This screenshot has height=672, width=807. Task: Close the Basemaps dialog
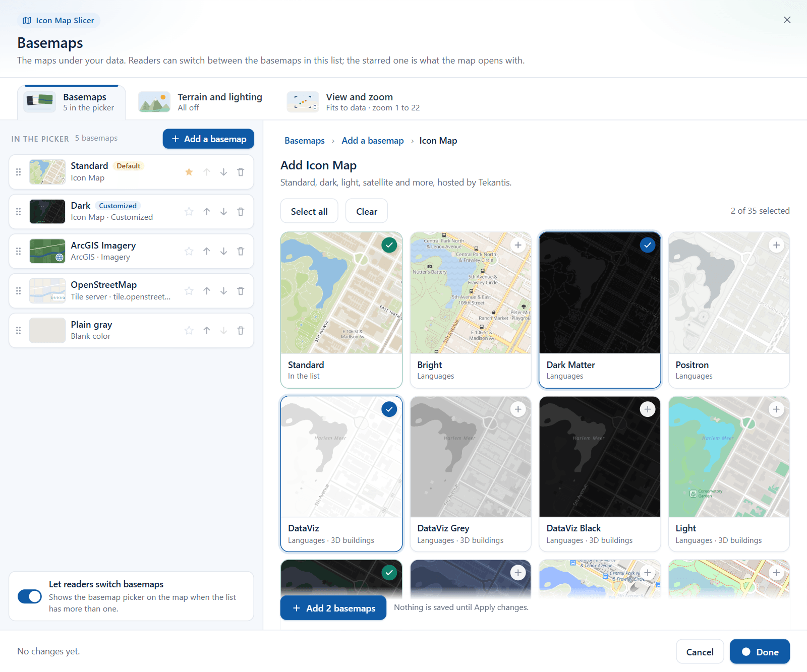coord(787,20)
